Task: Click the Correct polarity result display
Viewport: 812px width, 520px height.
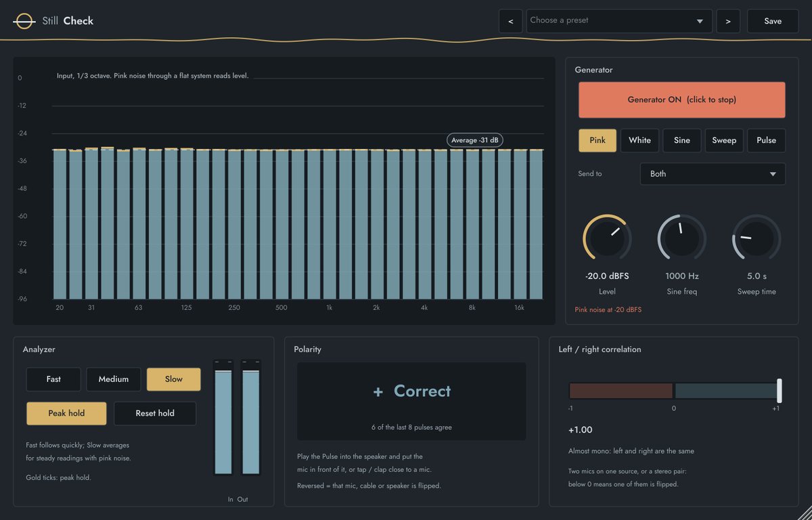Action: 411,402
